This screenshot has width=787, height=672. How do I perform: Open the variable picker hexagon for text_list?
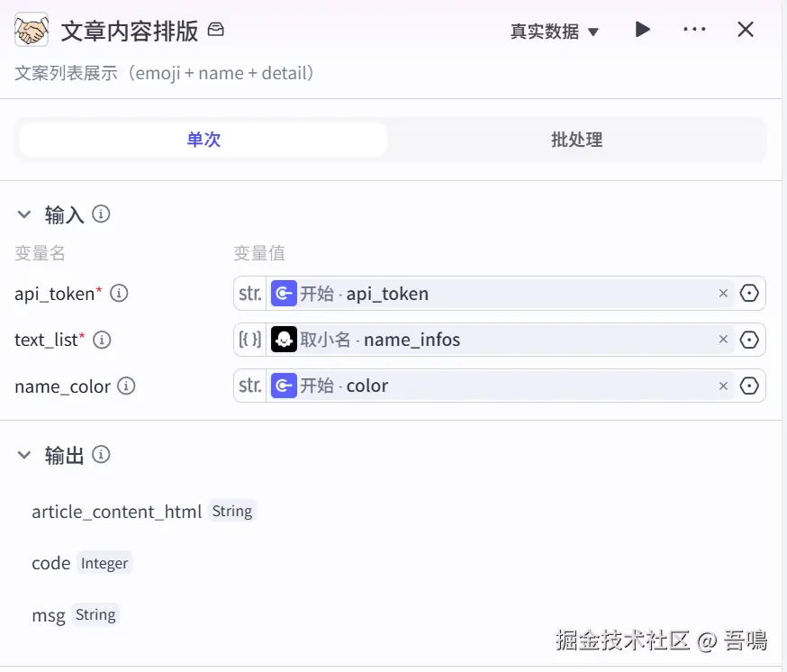pyautogui.click(x=749, y=340)
